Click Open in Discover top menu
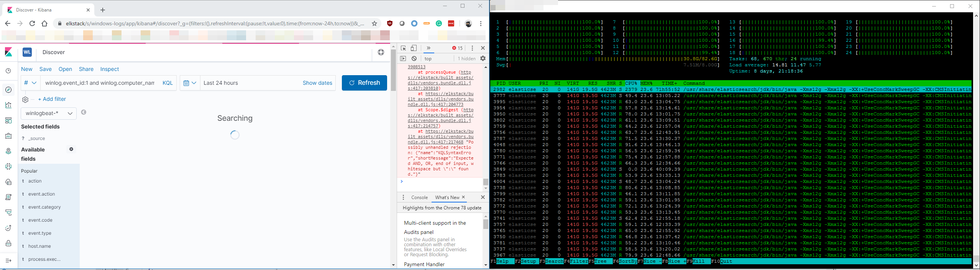The height and width of the screenshot is (270, 980). click(x=65, y=69)
